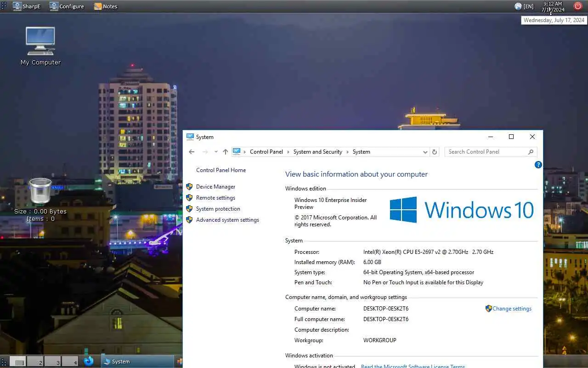
Task: Open Advanced system settings link
Action: tap(227, 220)
